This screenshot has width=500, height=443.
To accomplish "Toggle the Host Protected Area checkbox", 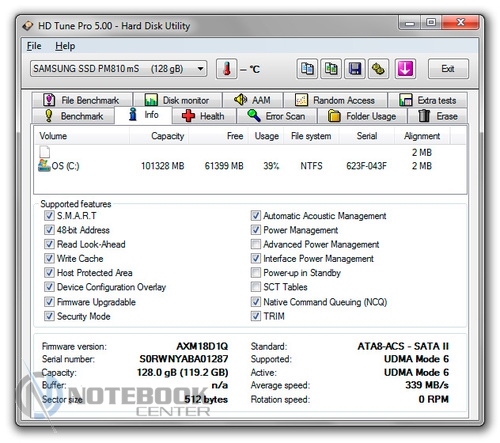I will [x=49, y=272].
